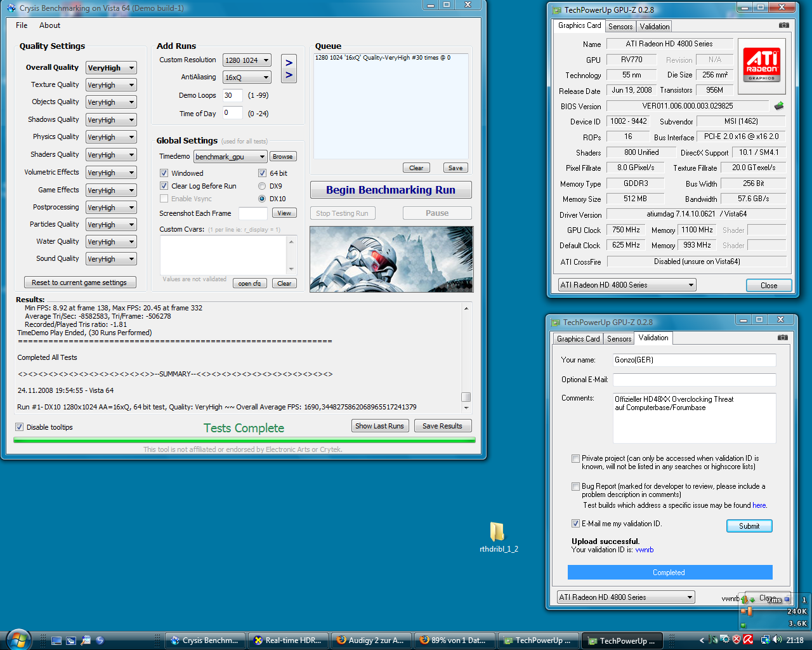
Task: Select the rthdribl_1_2 desktop folder
Action: 498,537
